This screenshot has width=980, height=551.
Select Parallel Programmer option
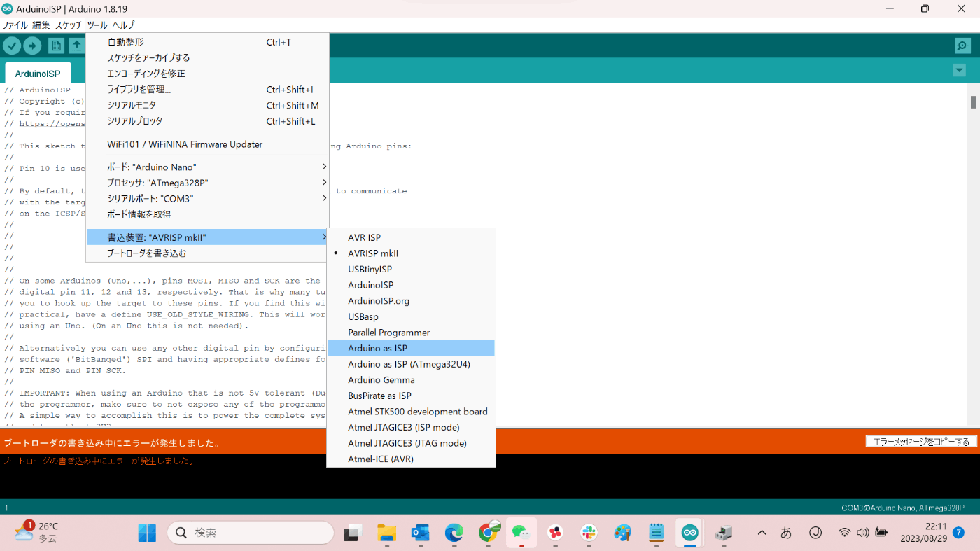pos(411,333)
